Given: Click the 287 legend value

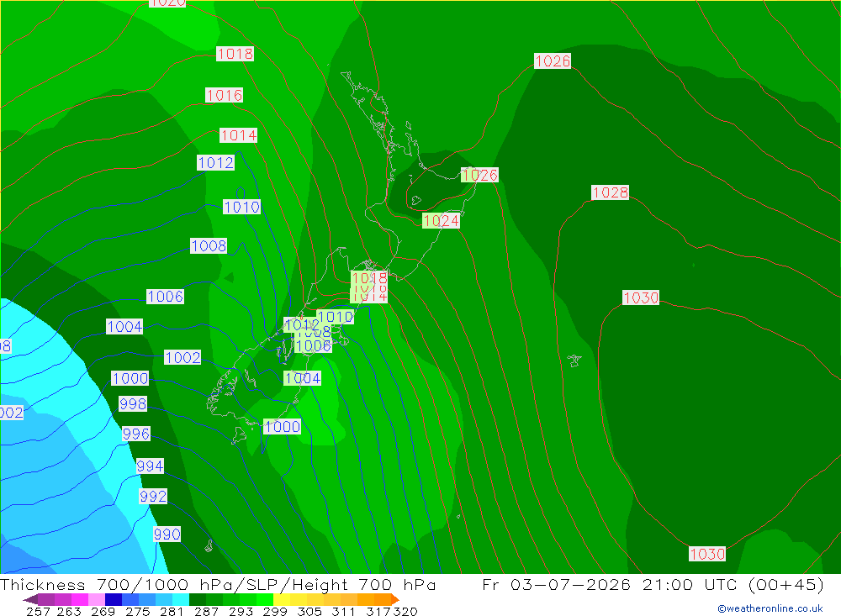Looking at the screenshot, I should pyautogui.click(x=206, y=611).
